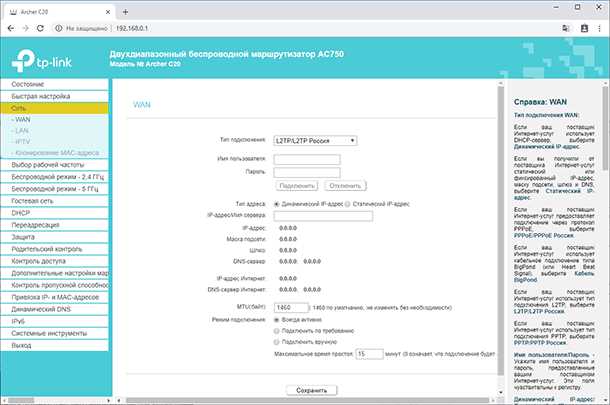Open Выбор рабочей частоты menu

pos(54,165)
